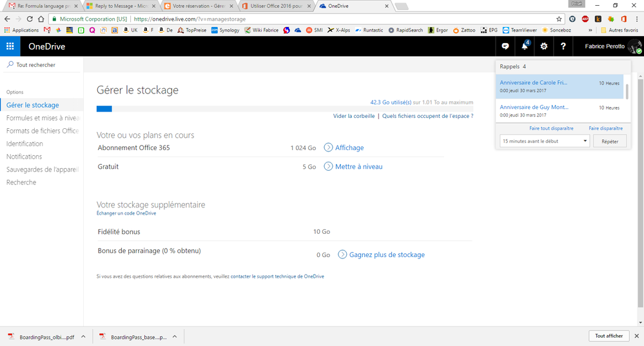Screen dimensions: 644x346
Task: Open 'Recherche' option in sidebar
Action: (x=21, y=182)
